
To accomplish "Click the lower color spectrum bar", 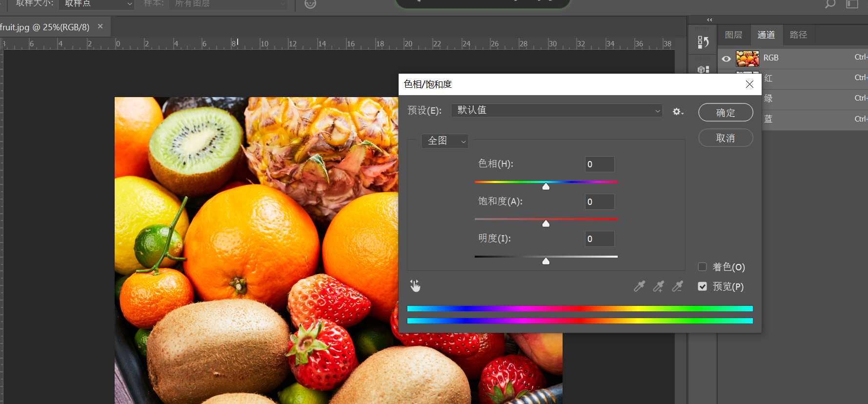I will click(580, 321).
